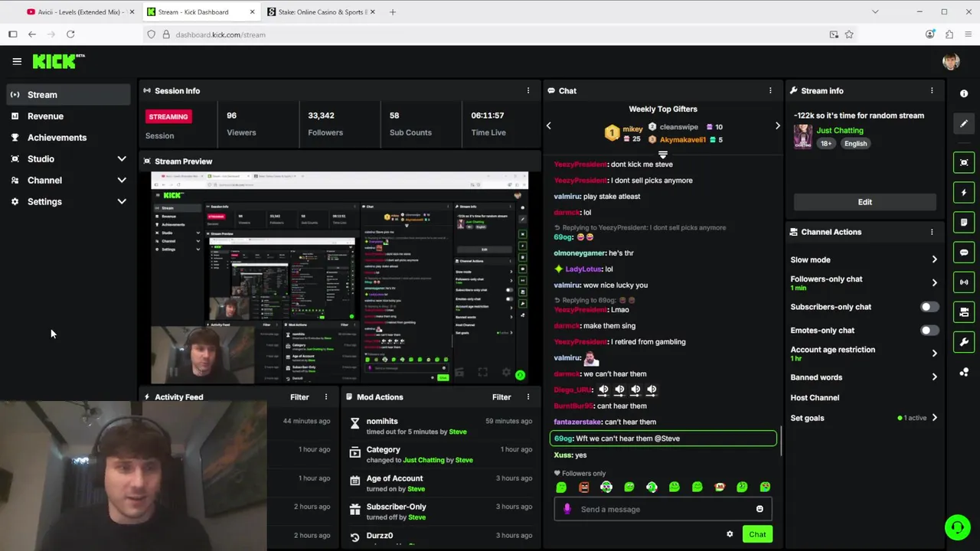The width and height of the screenshot is (980, 551).
Task: Open Mod Actions three-dot menu
Action: pos(528,397)
